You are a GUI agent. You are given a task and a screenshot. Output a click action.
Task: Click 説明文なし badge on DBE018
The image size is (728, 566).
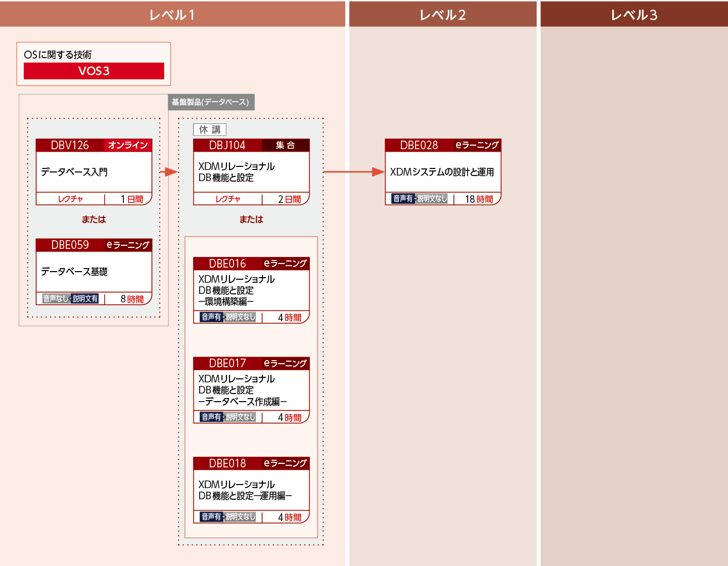[x=241, y=516]
